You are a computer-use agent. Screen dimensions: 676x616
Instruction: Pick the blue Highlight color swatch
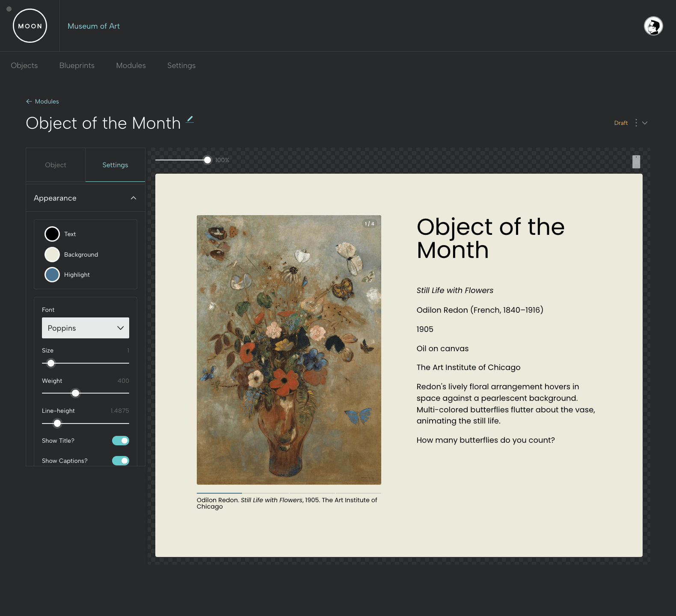tap(52, 275)
